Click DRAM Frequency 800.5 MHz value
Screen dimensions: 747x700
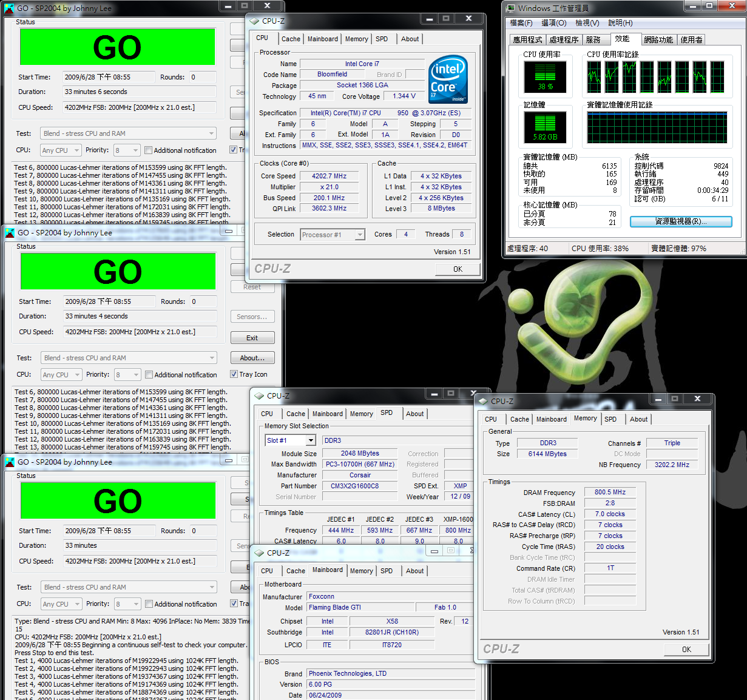[610, 492]
